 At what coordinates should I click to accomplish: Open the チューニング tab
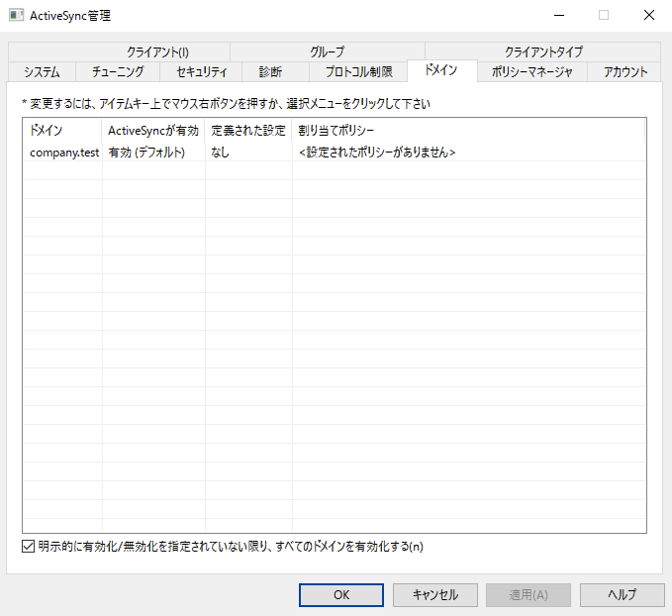click(118, 71)
